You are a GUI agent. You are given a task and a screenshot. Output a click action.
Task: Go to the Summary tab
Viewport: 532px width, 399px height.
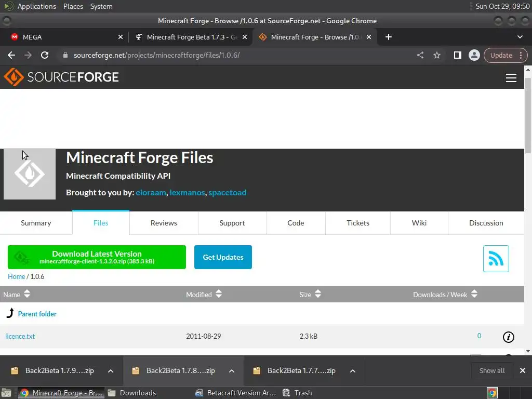[x=36, y=223]
